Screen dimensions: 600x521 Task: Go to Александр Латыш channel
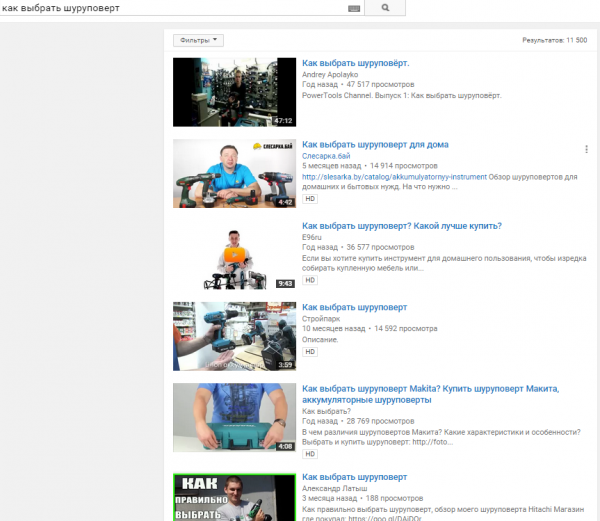[334, 488]
